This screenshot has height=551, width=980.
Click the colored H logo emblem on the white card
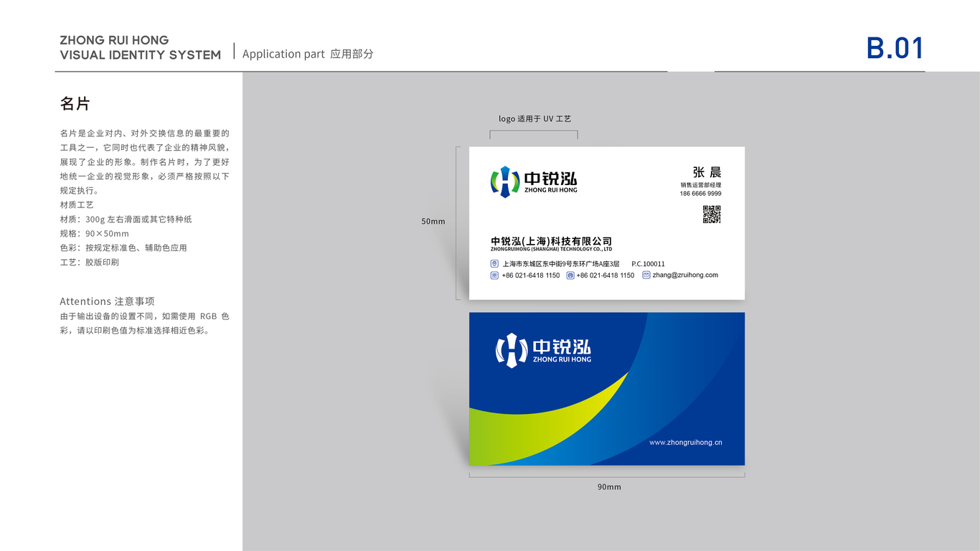504,182
